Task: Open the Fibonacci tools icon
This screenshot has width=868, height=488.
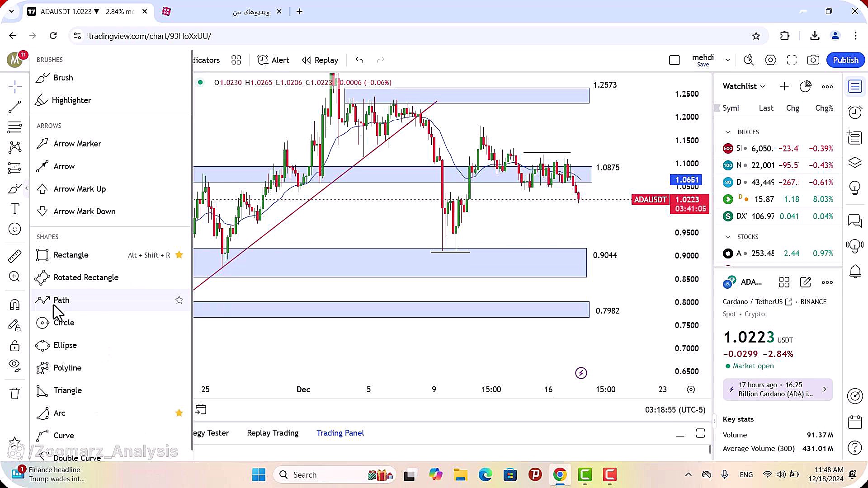Action: (15, 127)
